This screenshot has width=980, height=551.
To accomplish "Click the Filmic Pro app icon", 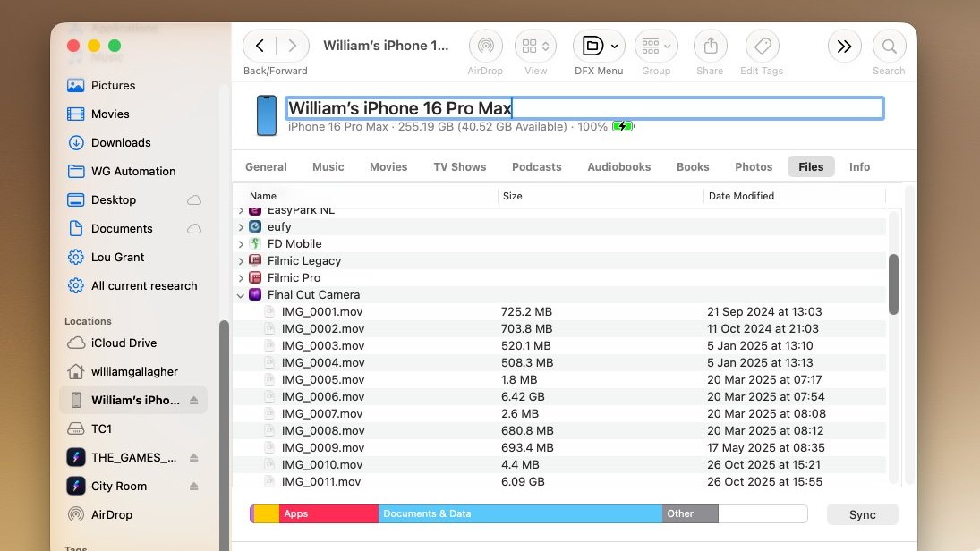I will point(255,277).
